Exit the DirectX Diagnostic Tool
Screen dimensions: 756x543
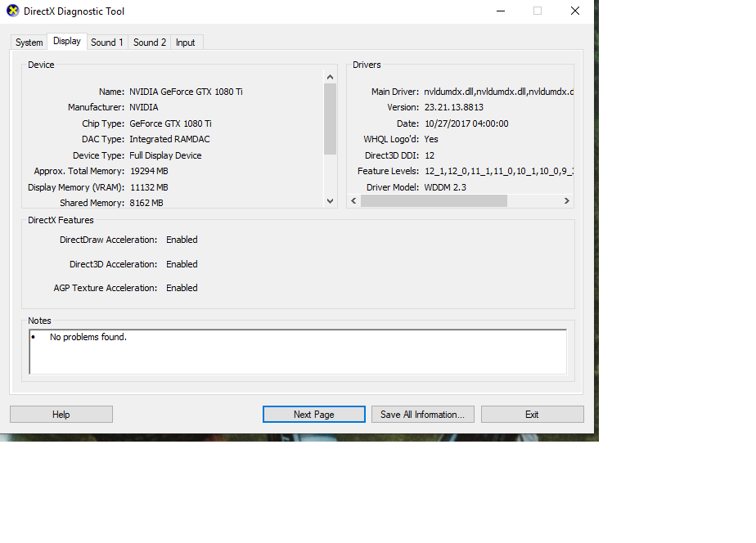pos(533,415)
